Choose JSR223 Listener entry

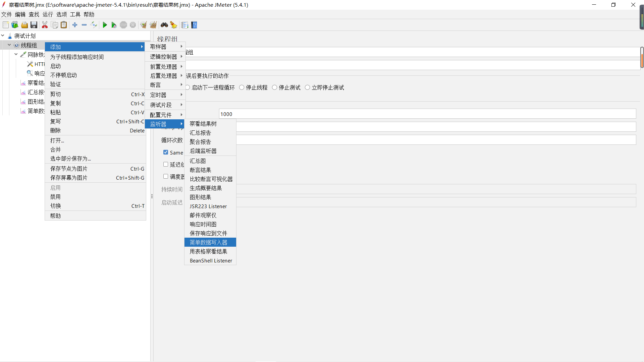click(210, 206)
